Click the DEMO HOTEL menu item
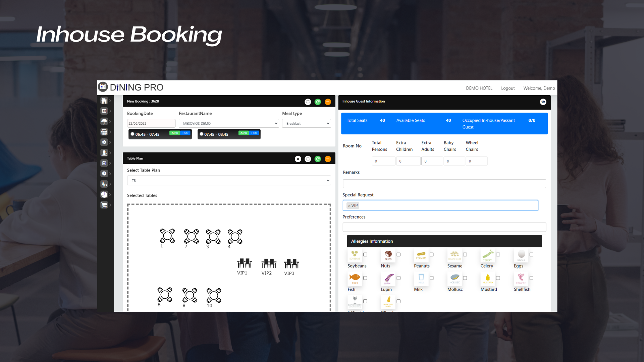This screenshot has width=644, height=362. (479, 88)
